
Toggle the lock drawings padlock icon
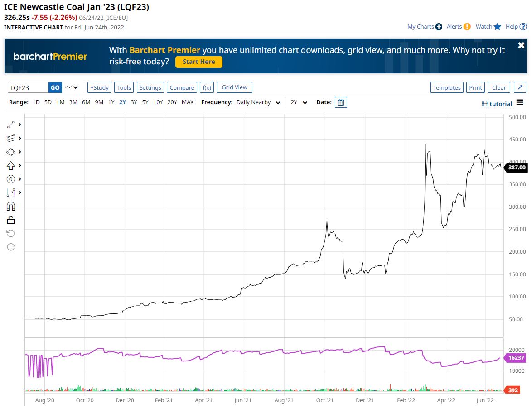click(11, 220)
